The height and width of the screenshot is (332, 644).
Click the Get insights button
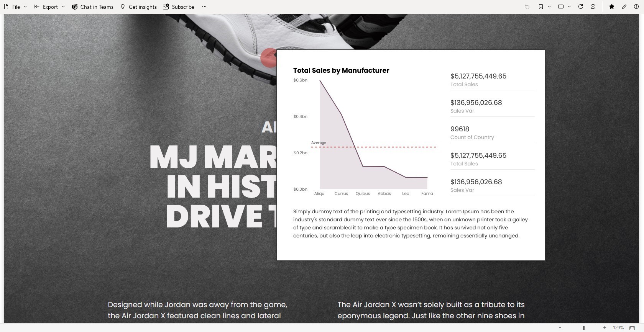(138, 7)
